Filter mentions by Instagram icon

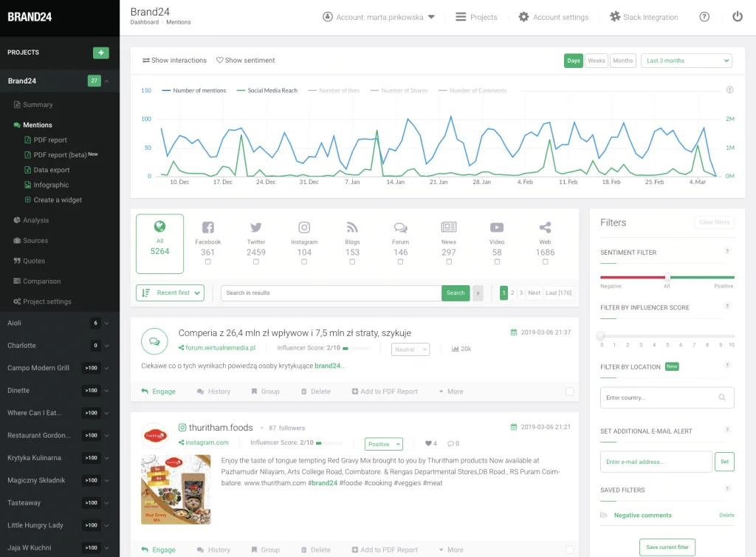pos(304,228)
